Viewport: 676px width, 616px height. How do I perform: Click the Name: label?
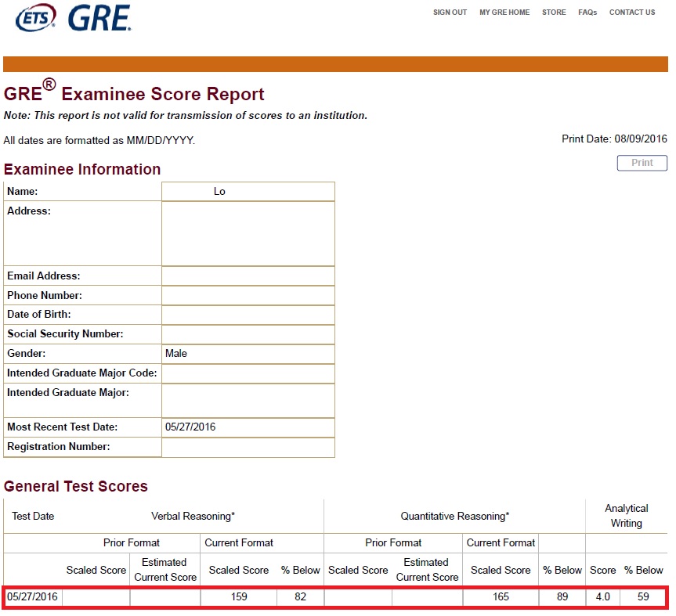[23, 191]
